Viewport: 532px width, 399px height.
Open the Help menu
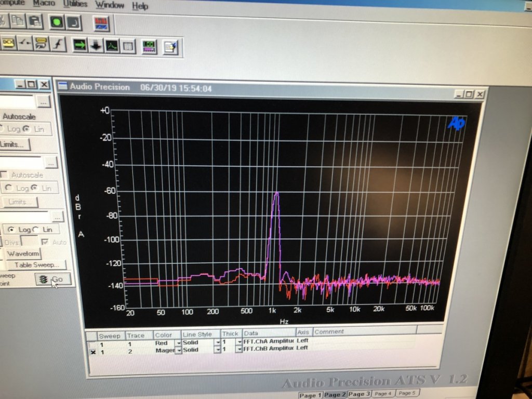click(x=140, y=6)
